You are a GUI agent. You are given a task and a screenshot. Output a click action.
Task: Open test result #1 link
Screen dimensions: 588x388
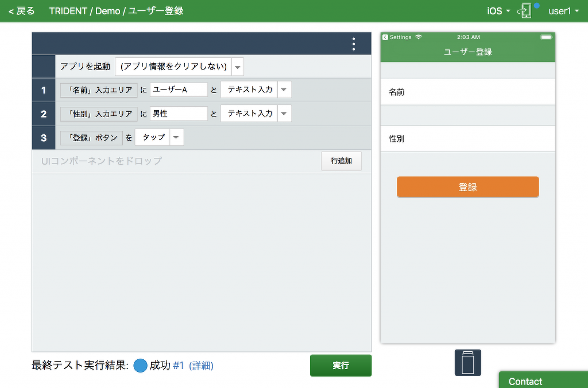(178, 366)
